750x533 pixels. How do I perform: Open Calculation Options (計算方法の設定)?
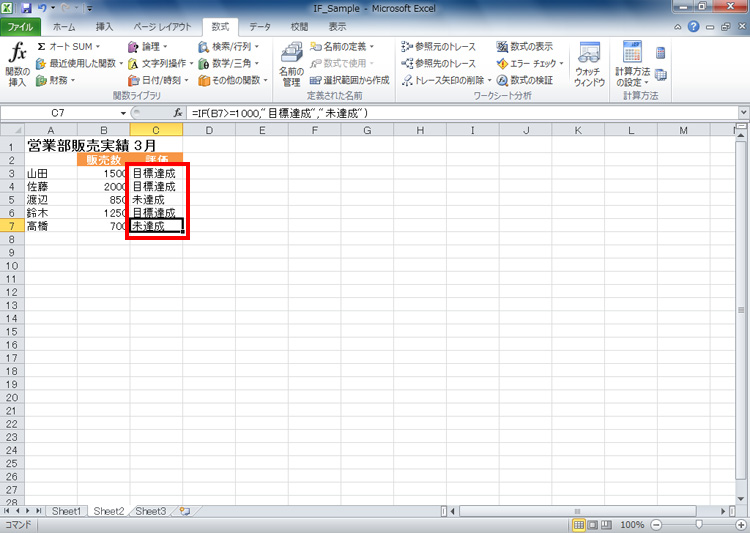(x=632, y=65)
